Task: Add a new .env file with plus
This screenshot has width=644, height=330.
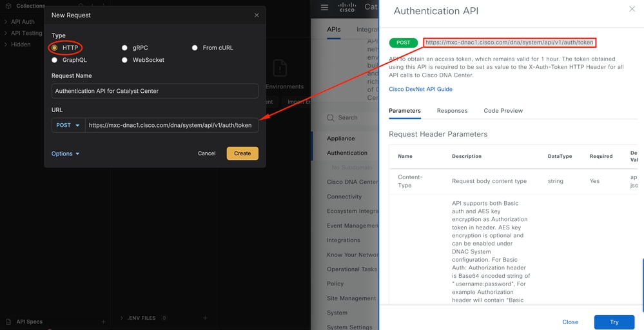Action: point(205,318)
